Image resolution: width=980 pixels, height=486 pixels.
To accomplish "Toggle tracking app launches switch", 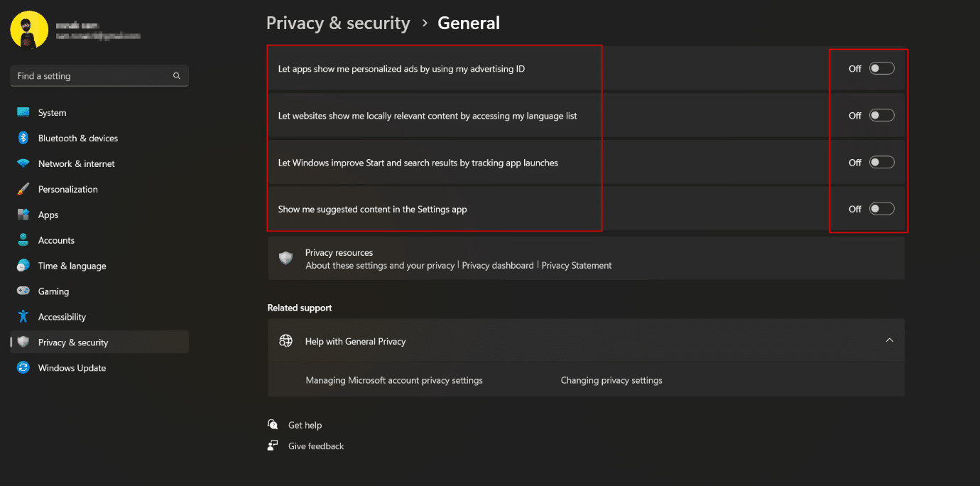I will coord(881,163).
